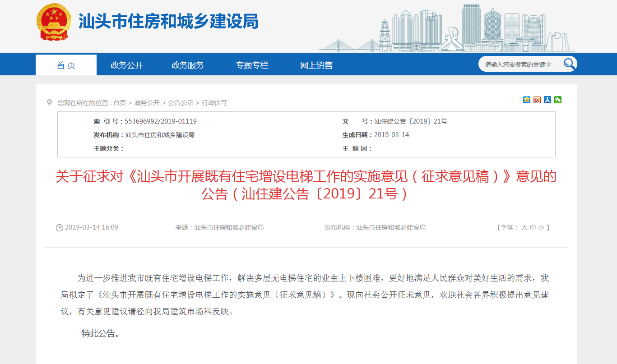Go to 政务服务 in navigation bar
The width and height of the screenshot is (617, 364).
(188, 65)
